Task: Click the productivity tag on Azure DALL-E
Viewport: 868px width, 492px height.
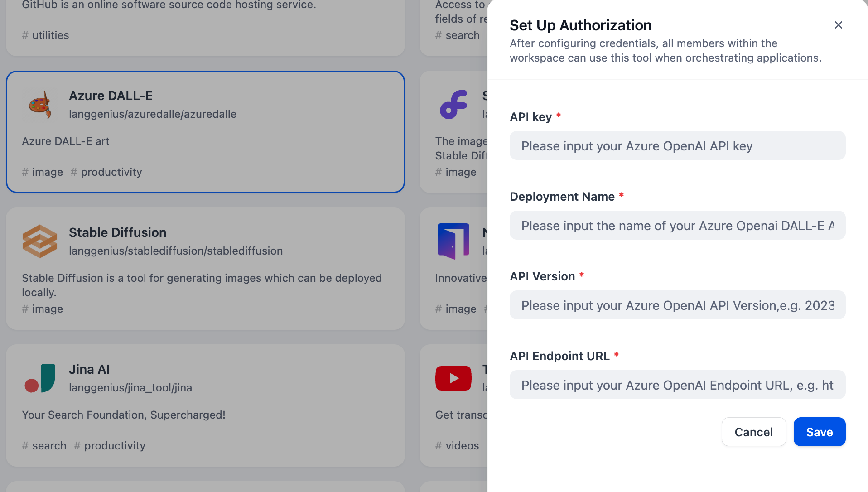Action: (111, 172)
